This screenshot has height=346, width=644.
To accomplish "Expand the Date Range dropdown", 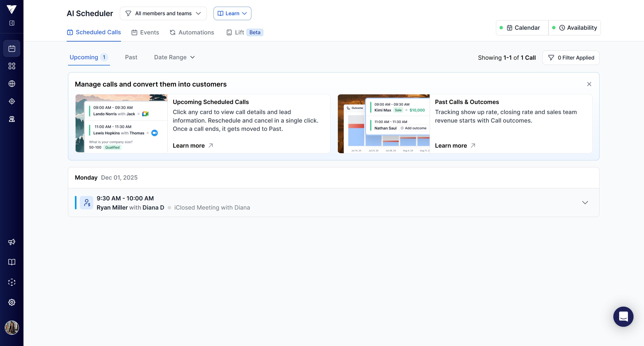I will [174, 57].
